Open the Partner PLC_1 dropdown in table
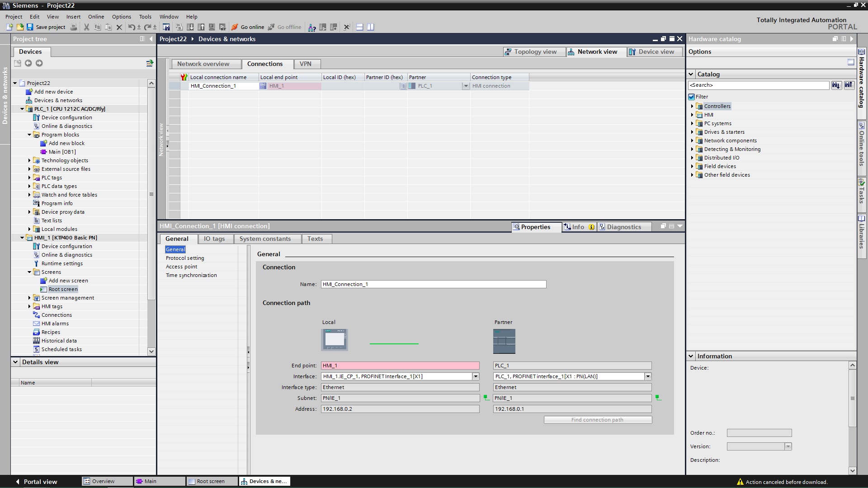 [x=466, y=86]
